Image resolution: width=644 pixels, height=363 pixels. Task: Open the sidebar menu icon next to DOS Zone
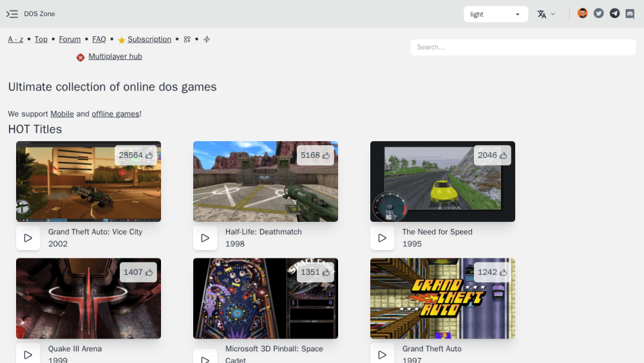click(12, 14)
